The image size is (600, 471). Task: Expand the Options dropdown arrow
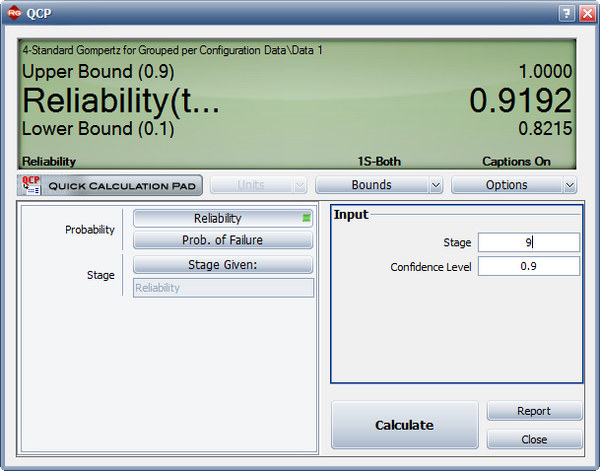(570, 186)
